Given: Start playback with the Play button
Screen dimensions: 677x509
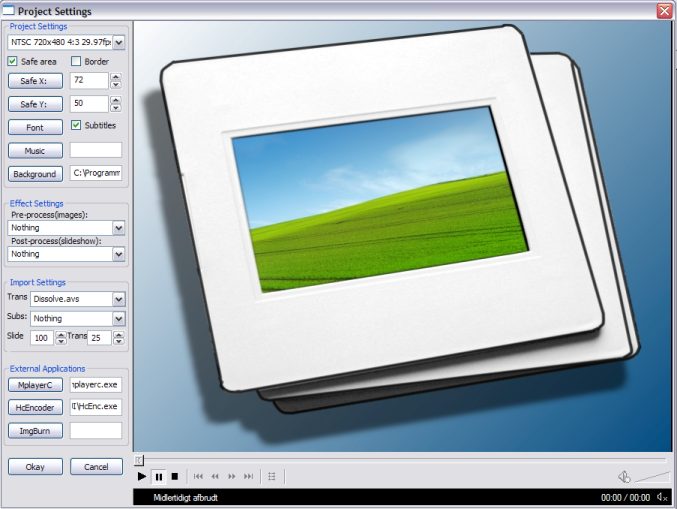Looking at the screenshot, I should [x=142, y=477].
